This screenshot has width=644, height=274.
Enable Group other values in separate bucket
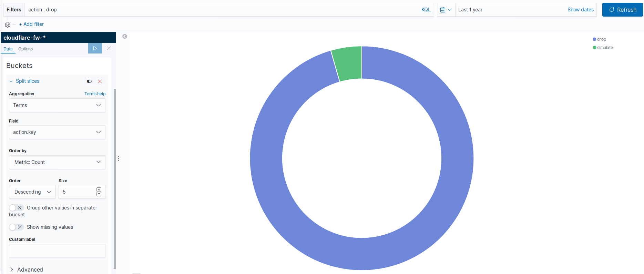pos(16,208)
